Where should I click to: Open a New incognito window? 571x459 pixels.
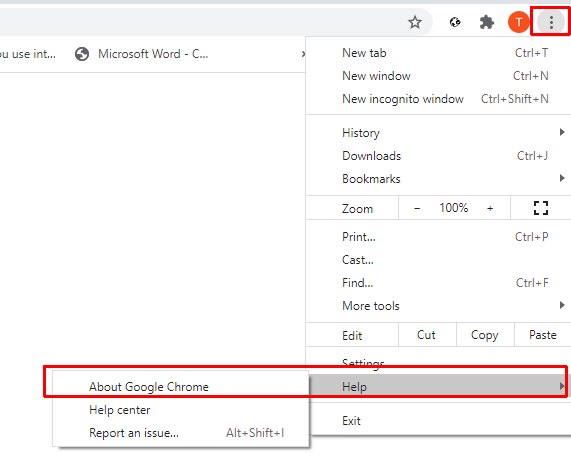click(x=439, y=99)
